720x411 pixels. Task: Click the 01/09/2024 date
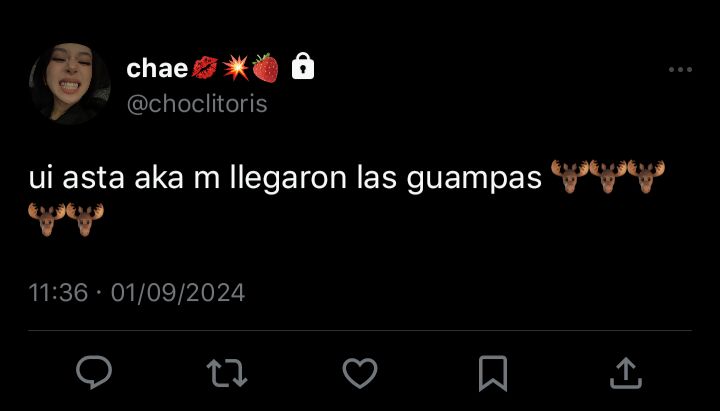[x=178, y=293]
